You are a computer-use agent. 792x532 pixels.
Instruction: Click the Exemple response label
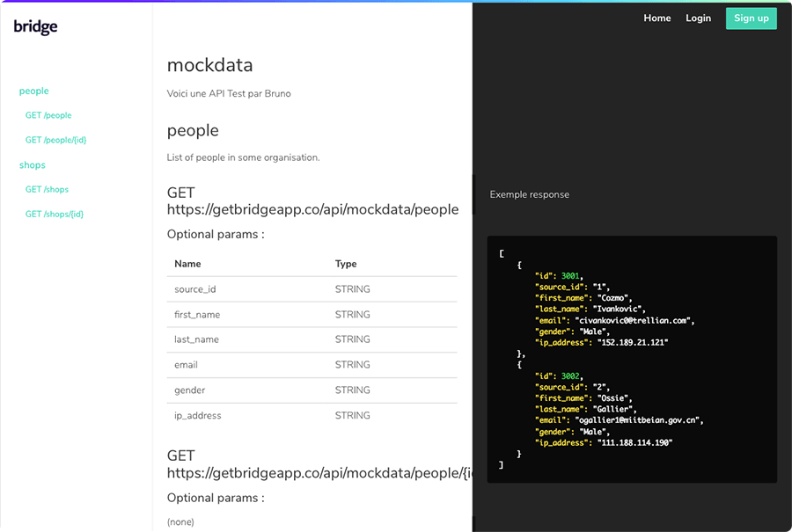(x=530, y=195)
